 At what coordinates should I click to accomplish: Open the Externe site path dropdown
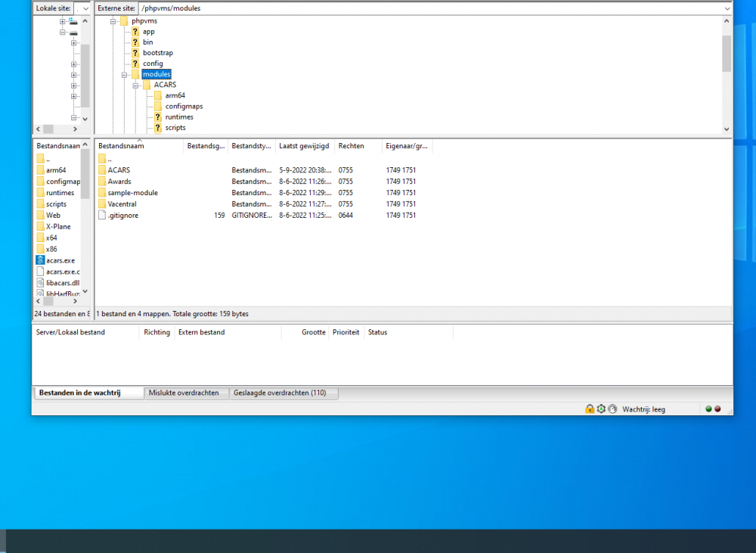click(727, 8)
